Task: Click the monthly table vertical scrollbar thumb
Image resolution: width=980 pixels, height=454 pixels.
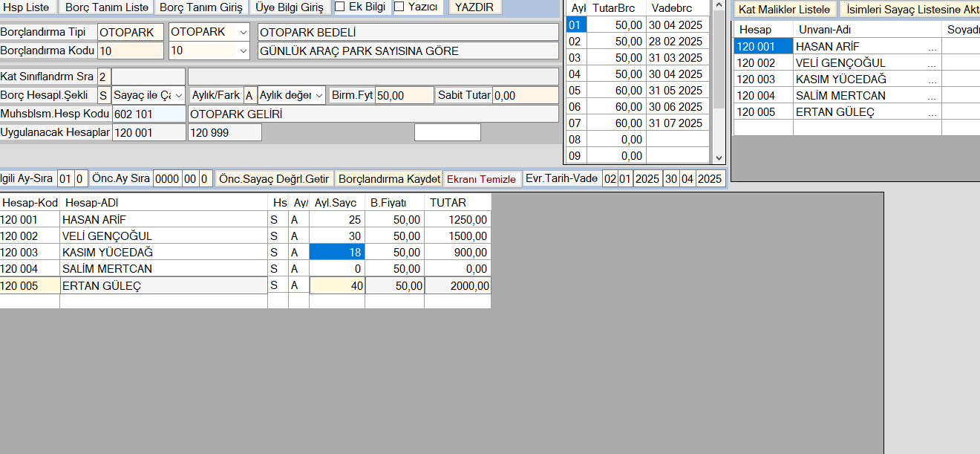Action: [x=719, y=59]
